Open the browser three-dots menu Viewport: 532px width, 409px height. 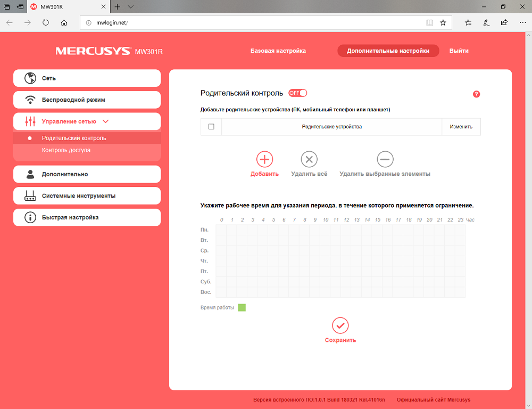tap(522, 23)
